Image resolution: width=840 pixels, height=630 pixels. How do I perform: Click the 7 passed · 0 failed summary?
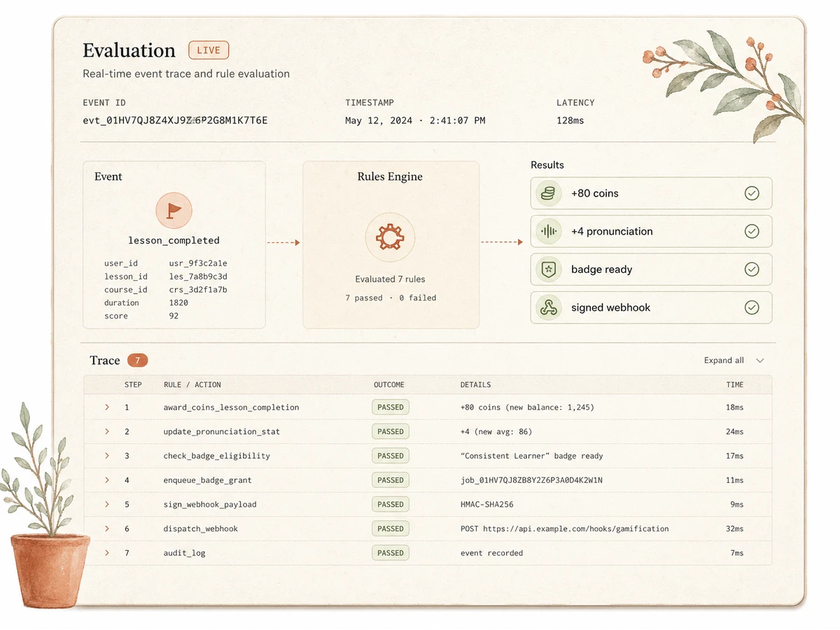[391, 298]
